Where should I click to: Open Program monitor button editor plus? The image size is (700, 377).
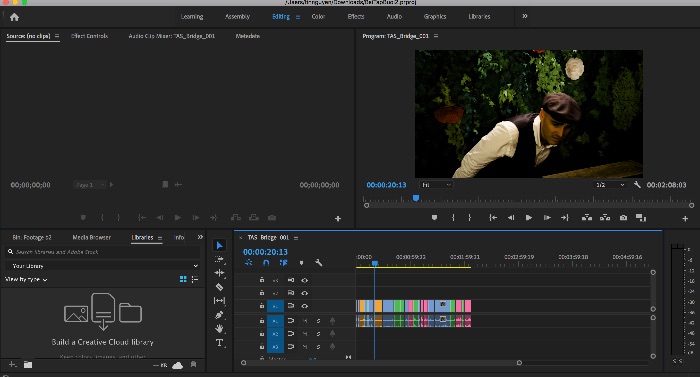pos(685,218)
